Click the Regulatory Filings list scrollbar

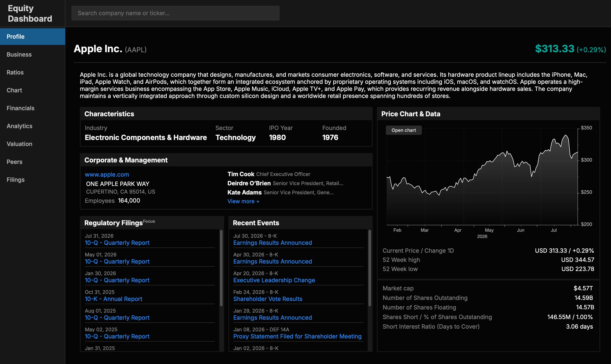tap(221, 268)
